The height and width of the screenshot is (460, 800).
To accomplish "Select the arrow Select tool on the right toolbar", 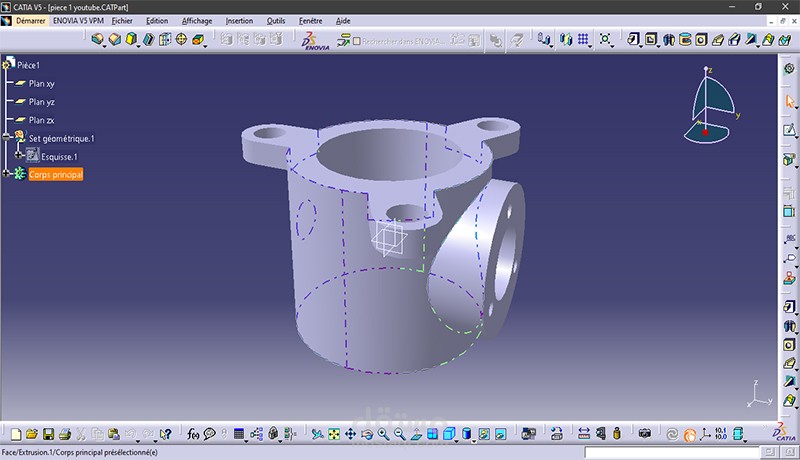I will pyautogui.click(x=790, y=101).
